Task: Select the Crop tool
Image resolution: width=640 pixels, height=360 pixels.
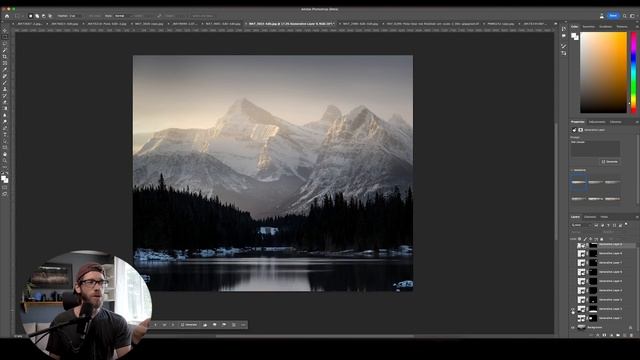Action: point(5,56)
